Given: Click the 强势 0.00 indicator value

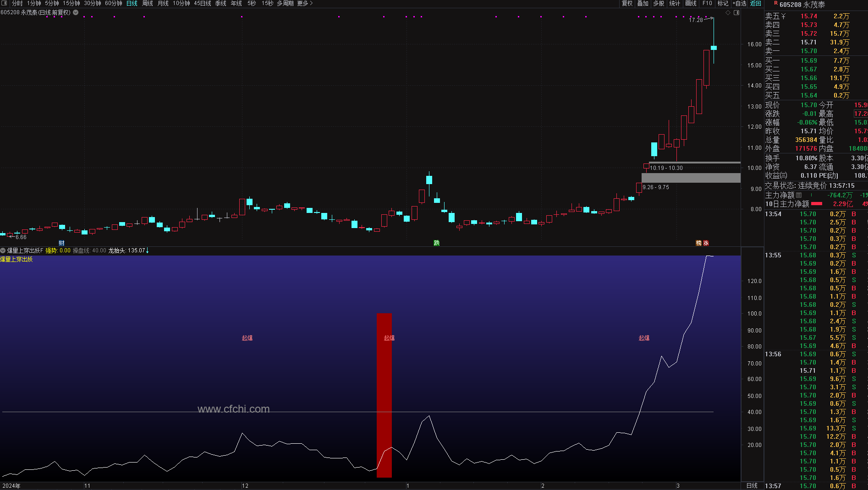Looking at the screenshot, I should click(58, 250).
